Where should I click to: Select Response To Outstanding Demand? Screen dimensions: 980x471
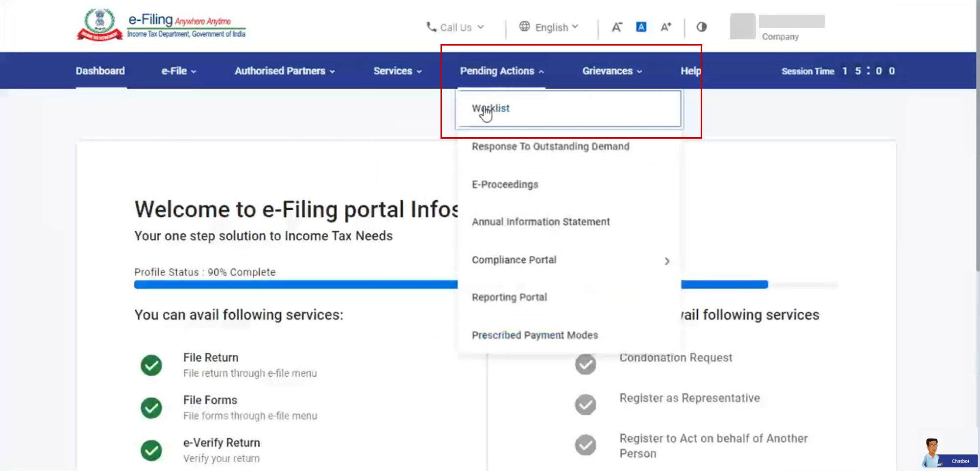550,146
